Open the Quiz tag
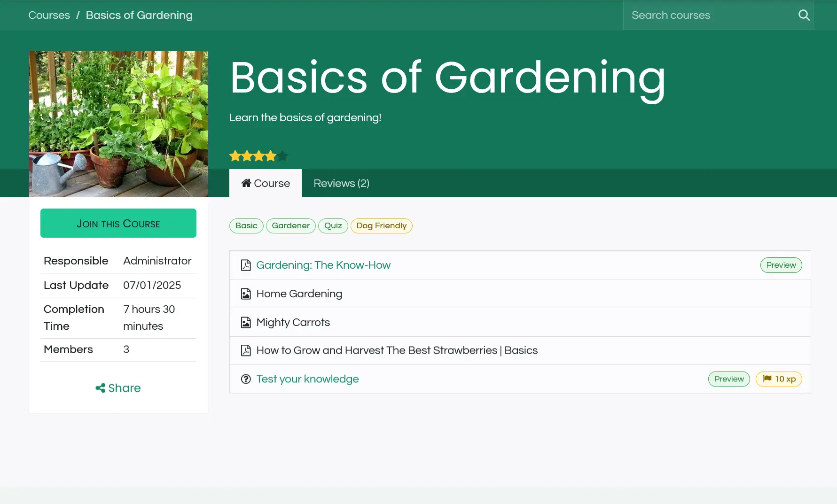 click(x=333, y=226)
